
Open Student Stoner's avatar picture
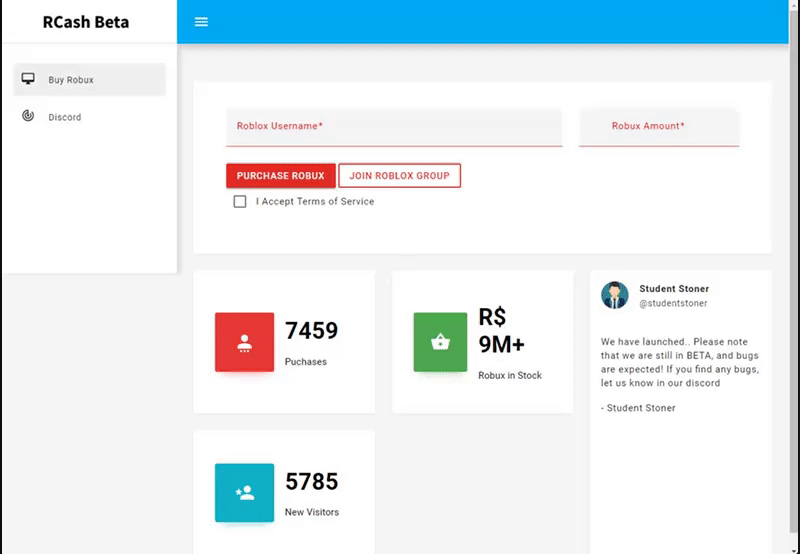click(x=615, y=295)
